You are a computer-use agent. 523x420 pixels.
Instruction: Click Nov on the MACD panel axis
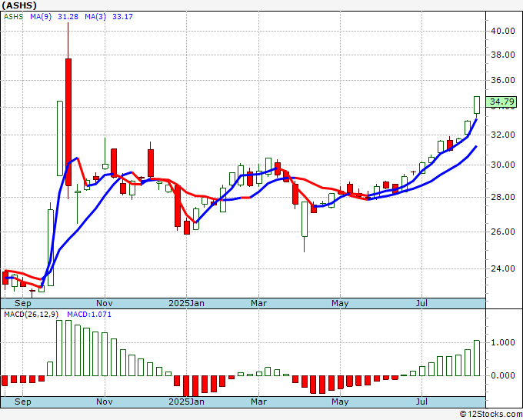pos(105,402)
